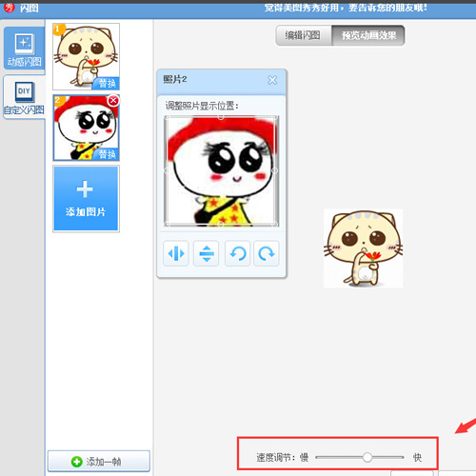Image resolution: width=476 pixels, height=476 pixels.
Task: Flip photo vertically with the flip icon
Action: pos(207,253)
